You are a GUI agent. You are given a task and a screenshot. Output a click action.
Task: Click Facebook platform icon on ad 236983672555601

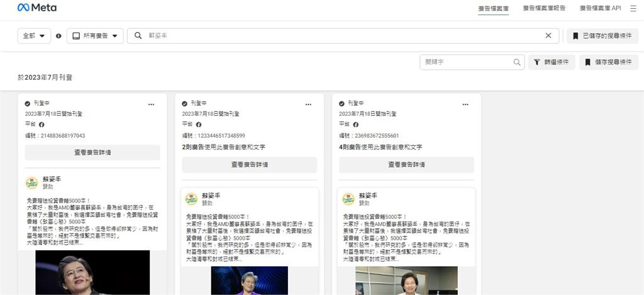click(356, 125)
